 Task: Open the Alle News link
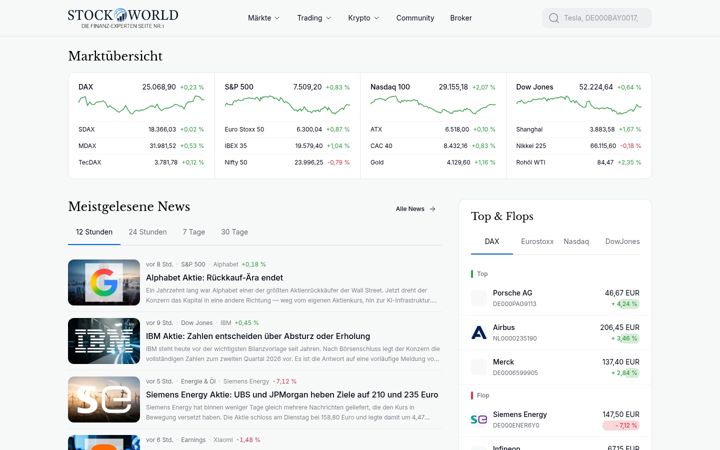pos(416,209)
